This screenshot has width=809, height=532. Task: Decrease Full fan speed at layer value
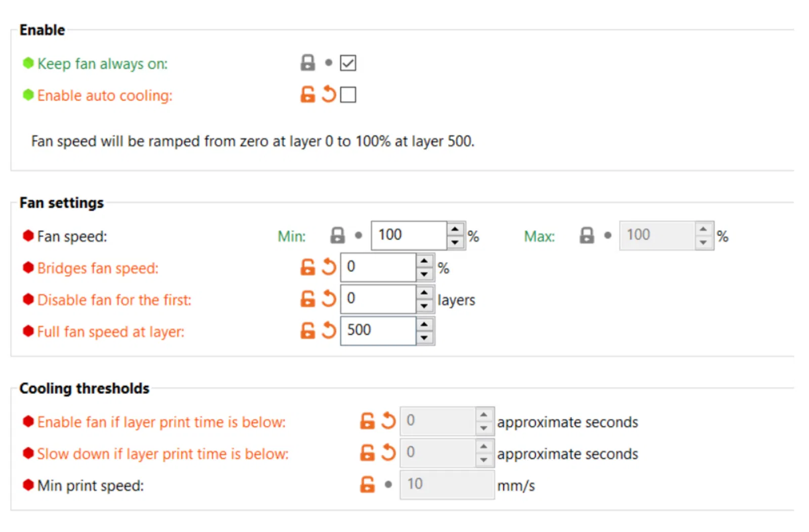tap(424, 338)
